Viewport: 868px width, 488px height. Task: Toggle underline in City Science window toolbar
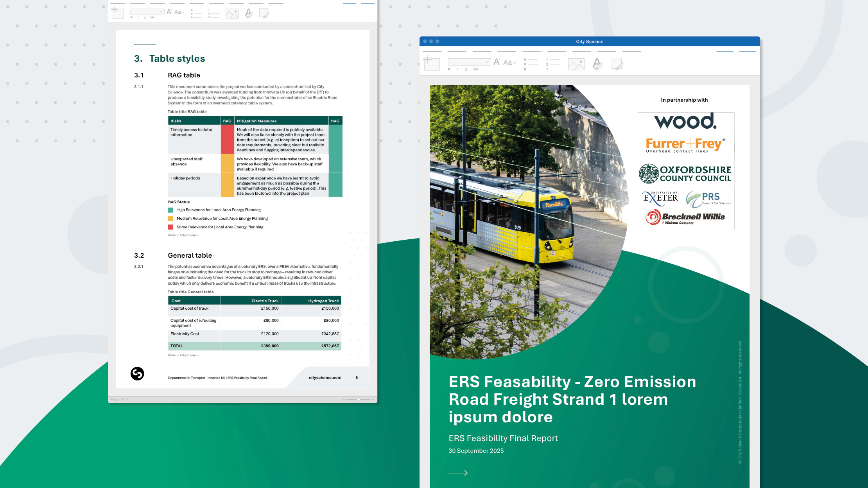click(x=466, y=69)
